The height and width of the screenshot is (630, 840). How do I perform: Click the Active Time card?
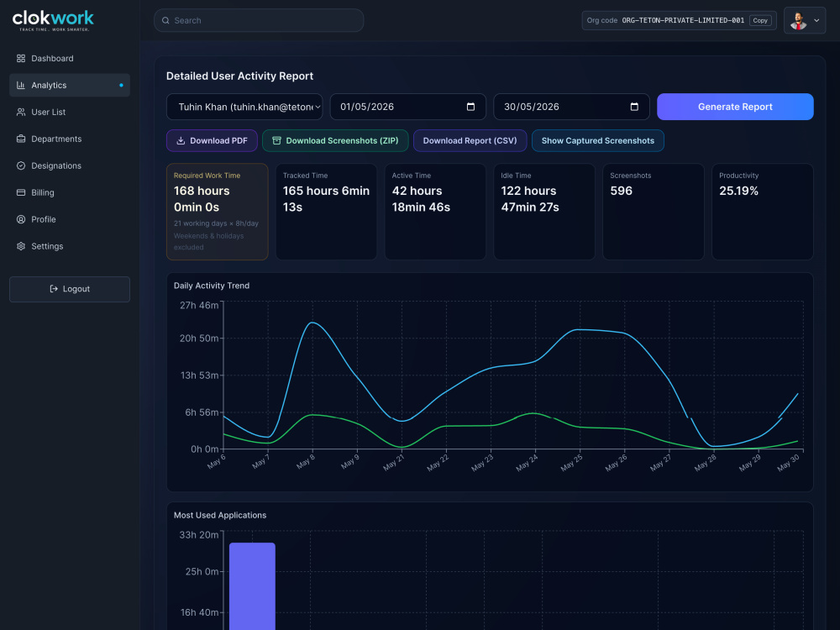[x=435, y=212]
